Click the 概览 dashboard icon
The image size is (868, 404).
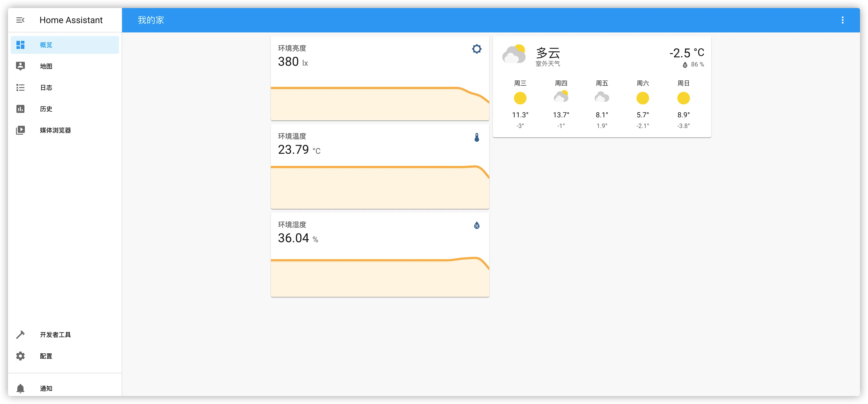[x=21, y=45]
